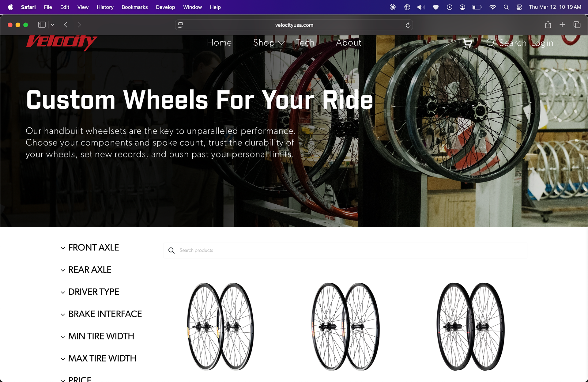The height and width of the screenshot is (382, 588).
Task: Click the Safari share icon
Action: pos(548,25)
